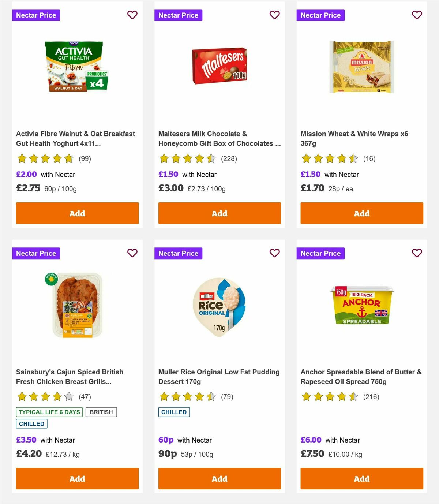The image size is (439, 504).
Task: Add Muller Rice Original to basket
Action: pos(219,479)
